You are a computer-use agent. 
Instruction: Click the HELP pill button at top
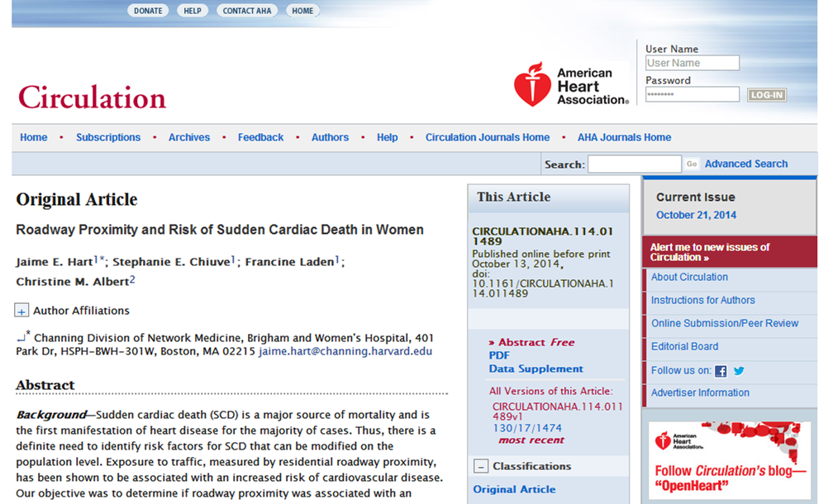[193, 11]
